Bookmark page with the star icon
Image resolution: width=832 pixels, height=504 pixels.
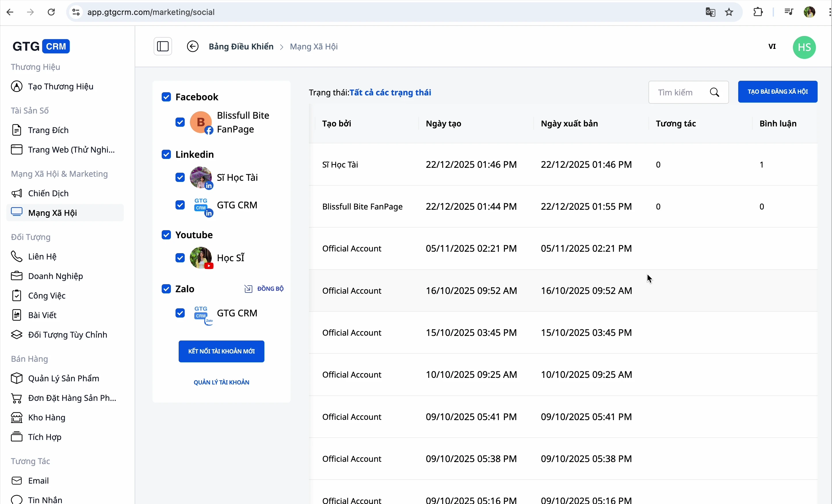729,12
